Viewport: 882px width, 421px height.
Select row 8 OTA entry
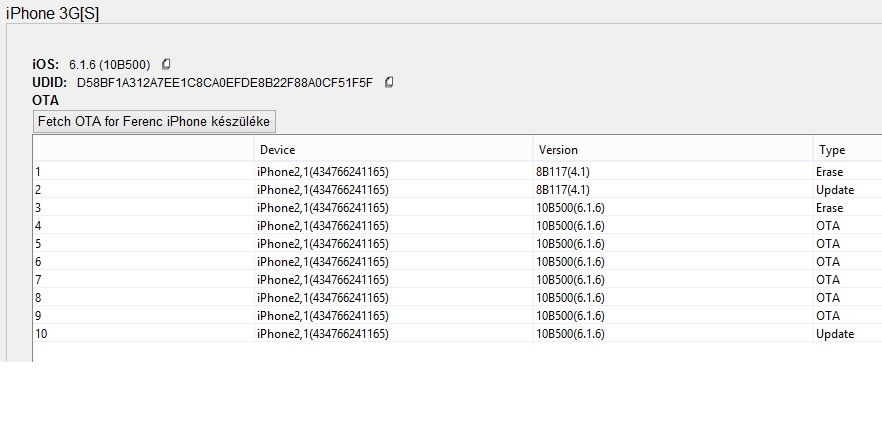[x=457, y=298]
